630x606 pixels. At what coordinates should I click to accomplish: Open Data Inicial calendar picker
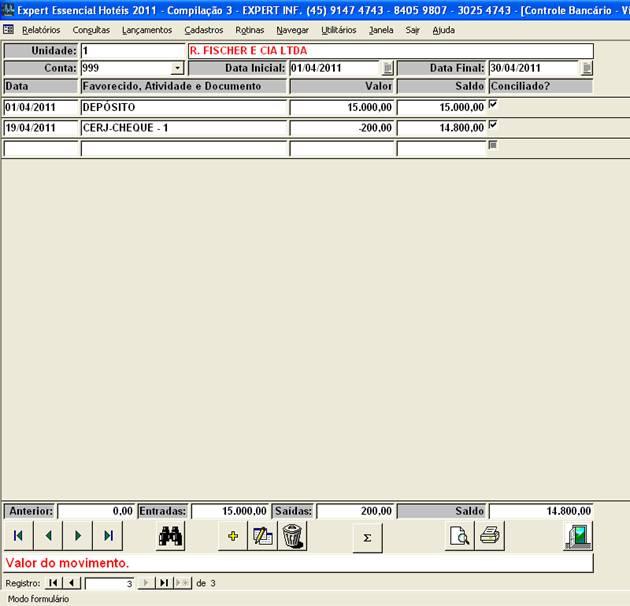(387, 68)
